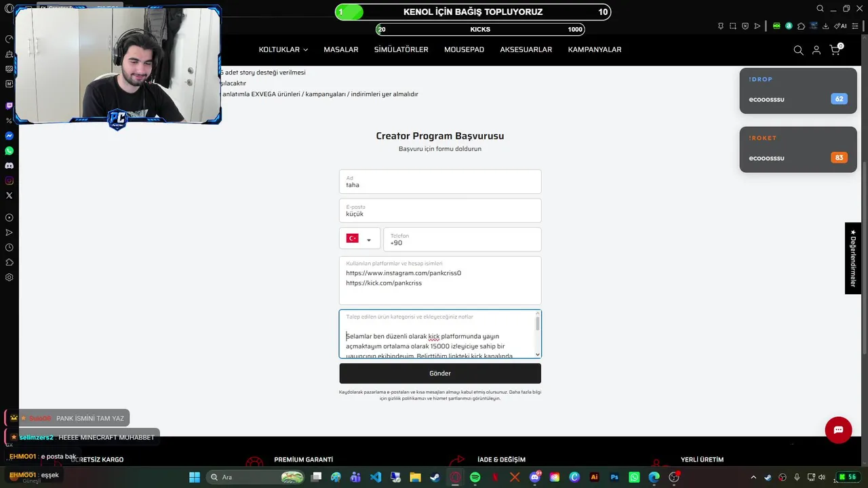Click the !ROKET widget card
Screen dimensions: 868x488
pos(798,149)
